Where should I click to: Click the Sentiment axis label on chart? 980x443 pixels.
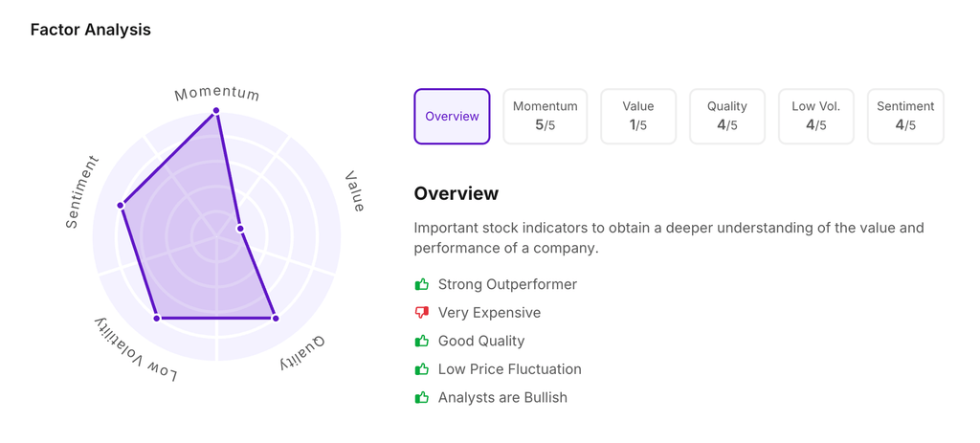pyautogui.click(x=81, y=191)
